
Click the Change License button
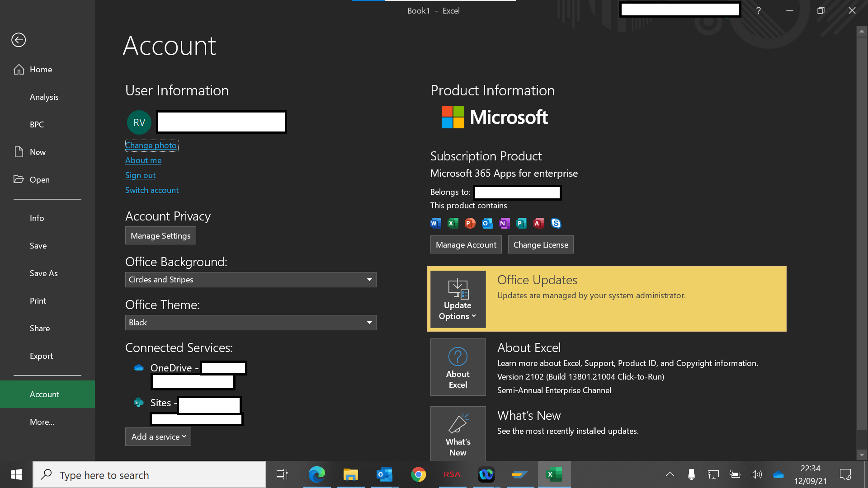click(541, 245)
